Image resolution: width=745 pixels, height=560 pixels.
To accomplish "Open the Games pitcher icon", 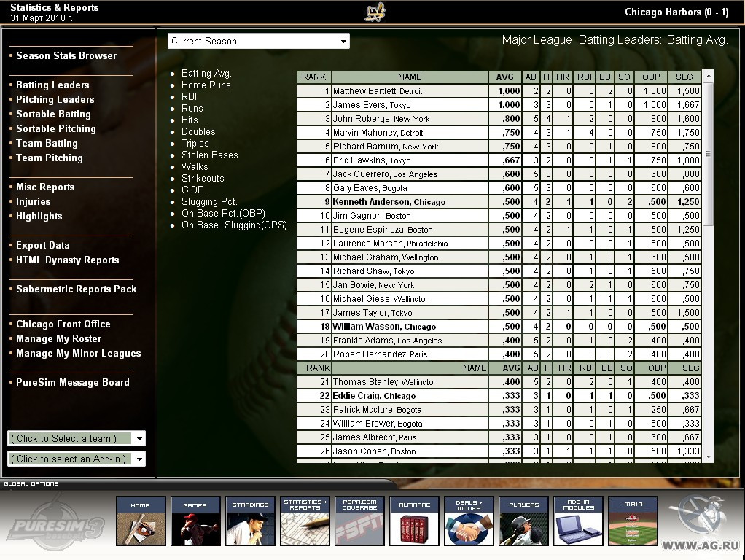I will point(195,521).
